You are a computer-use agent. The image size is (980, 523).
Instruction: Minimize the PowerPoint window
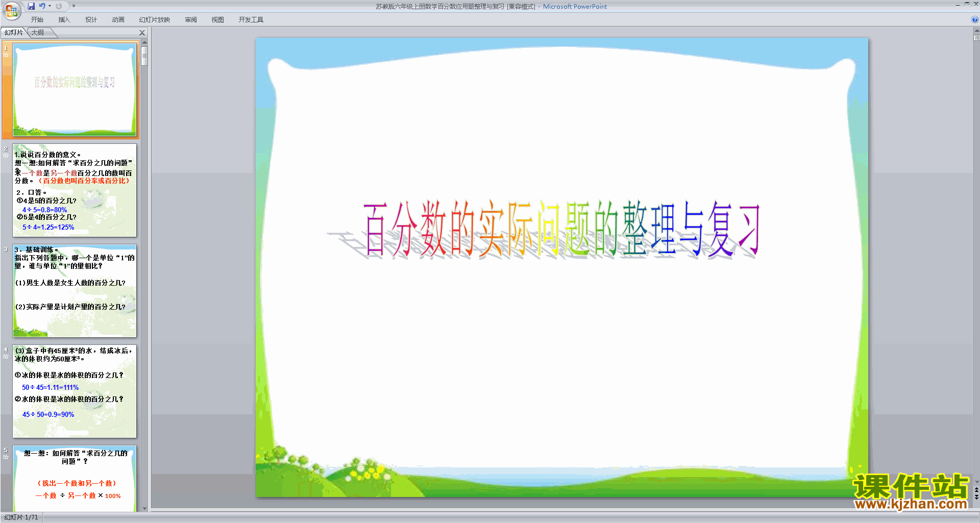(958, 5)
